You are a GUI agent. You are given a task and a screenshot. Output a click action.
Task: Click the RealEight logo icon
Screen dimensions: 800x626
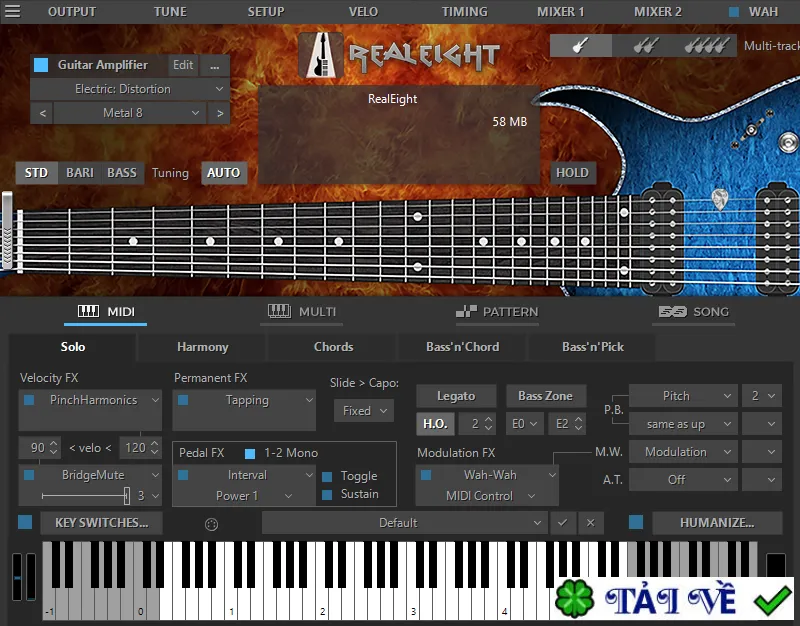click(x=321, y=55)
